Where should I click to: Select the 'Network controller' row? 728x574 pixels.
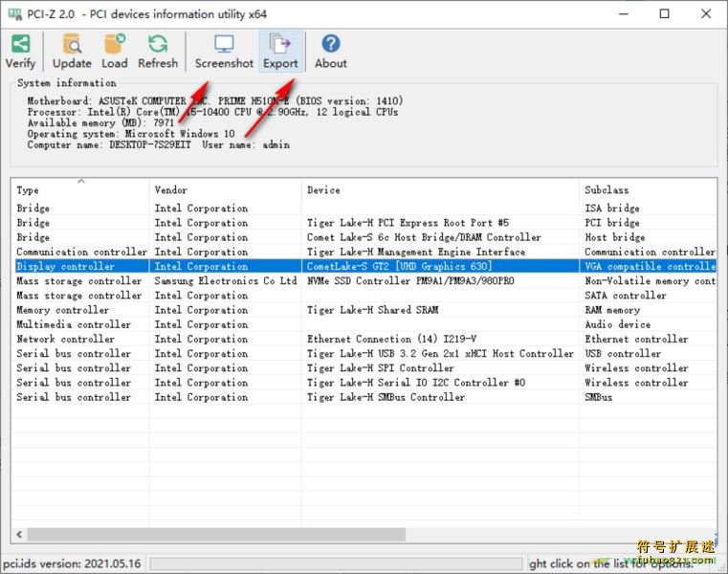point(364,339)
